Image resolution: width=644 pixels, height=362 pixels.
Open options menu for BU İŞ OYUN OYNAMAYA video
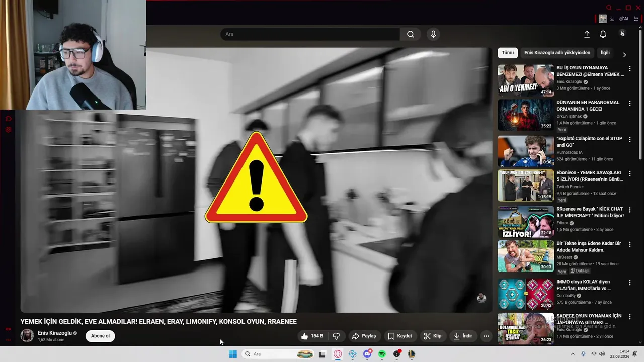(x=629, y=69)
